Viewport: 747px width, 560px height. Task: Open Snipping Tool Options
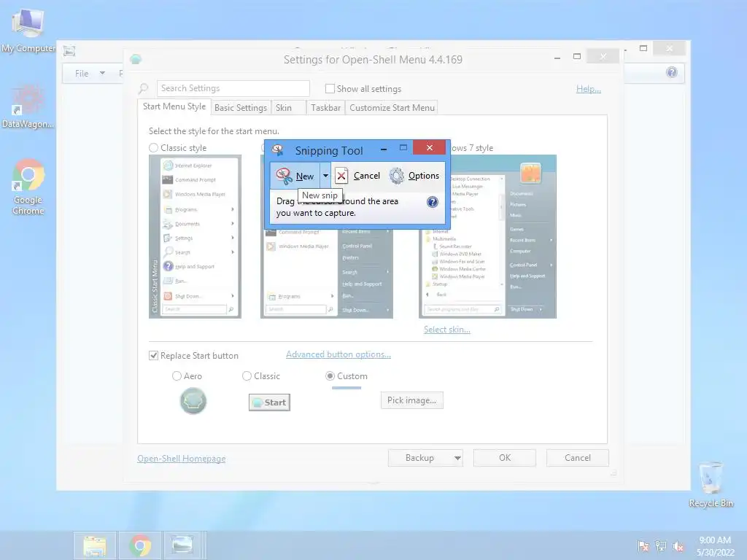pos(414,176)
